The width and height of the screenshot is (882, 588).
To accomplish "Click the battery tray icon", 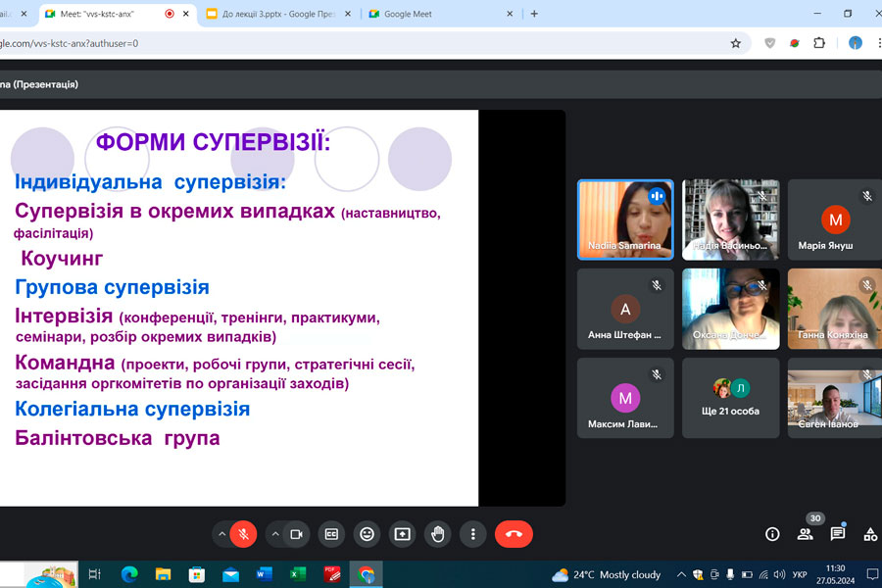I will tap(747, 574).
